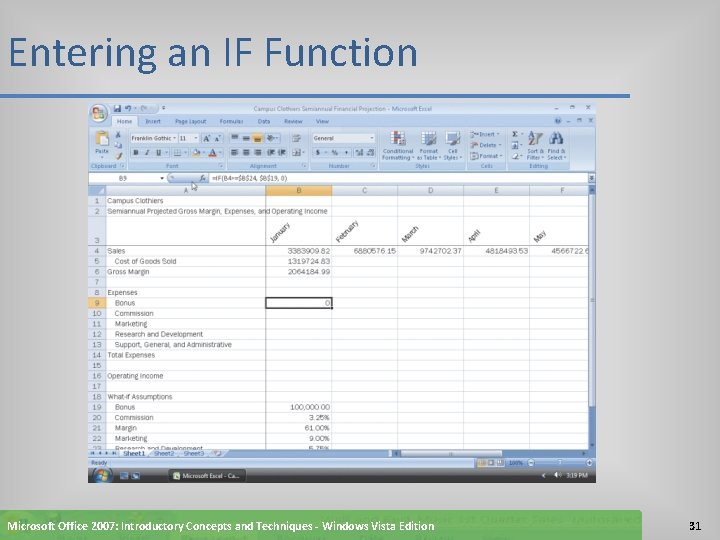Click the Format cells button
The height and width of the screenshot is (540, 720).
(x=487, y=156)
